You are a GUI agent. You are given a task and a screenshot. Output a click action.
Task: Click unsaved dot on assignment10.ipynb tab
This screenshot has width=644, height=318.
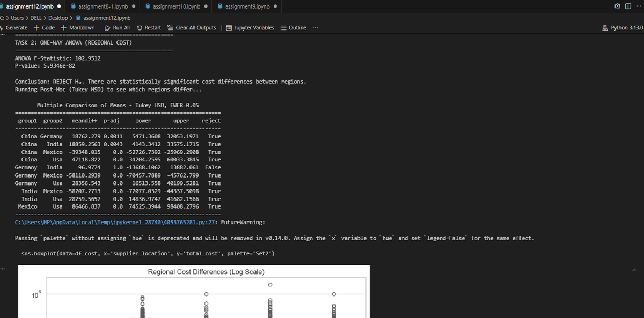click(x=206, y=7)
